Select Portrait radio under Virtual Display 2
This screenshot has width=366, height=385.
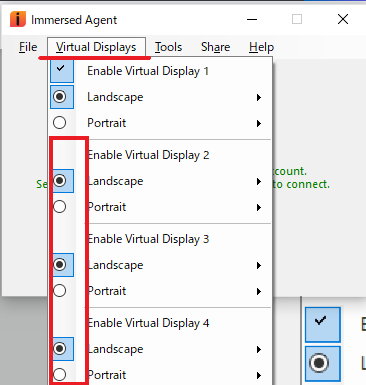pos(60,207)
